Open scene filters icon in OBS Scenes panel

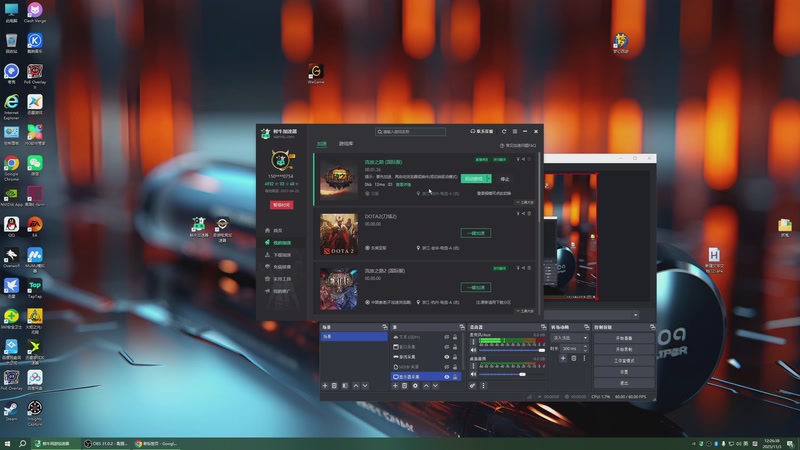point(345,386)
